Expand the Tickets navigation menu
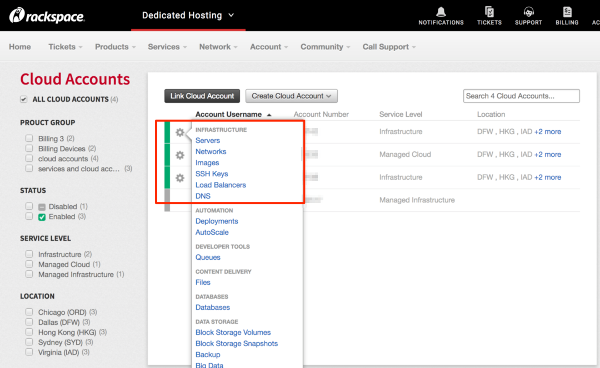 65,47
